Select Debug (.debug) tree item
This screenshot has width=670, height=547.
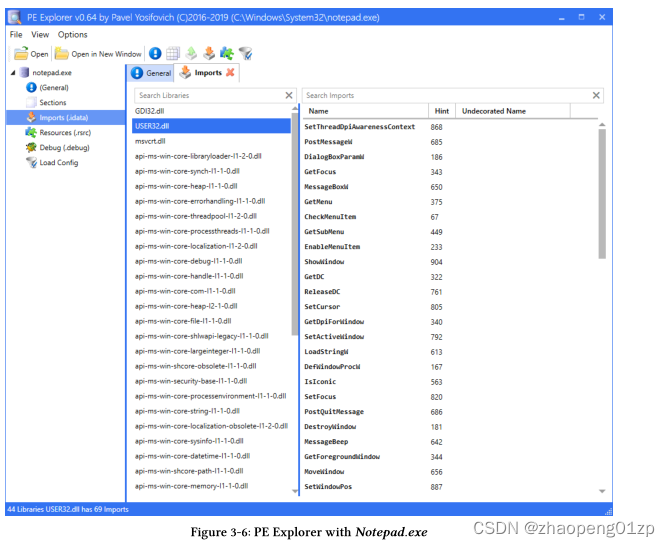coord(65,147)
